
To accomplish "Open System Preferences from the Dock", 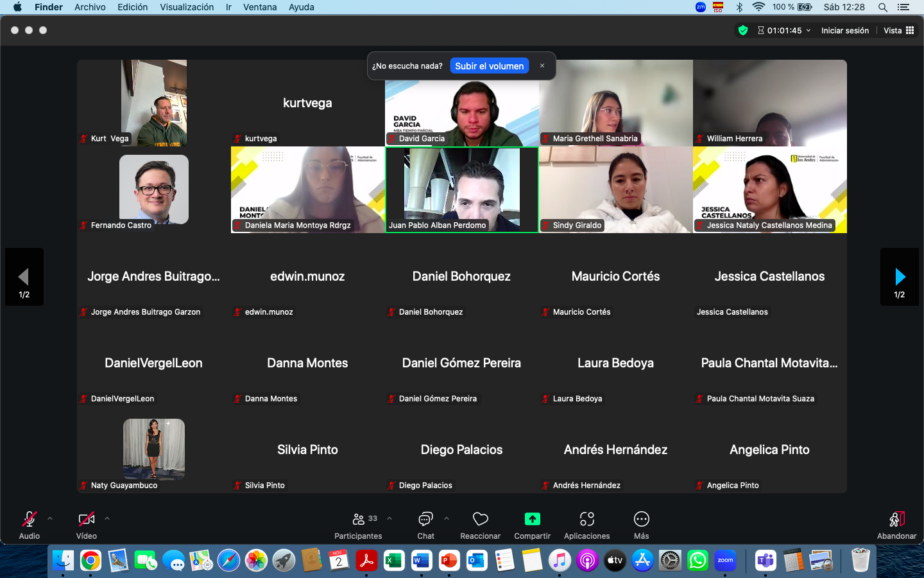I will click(x=670, y=561).
